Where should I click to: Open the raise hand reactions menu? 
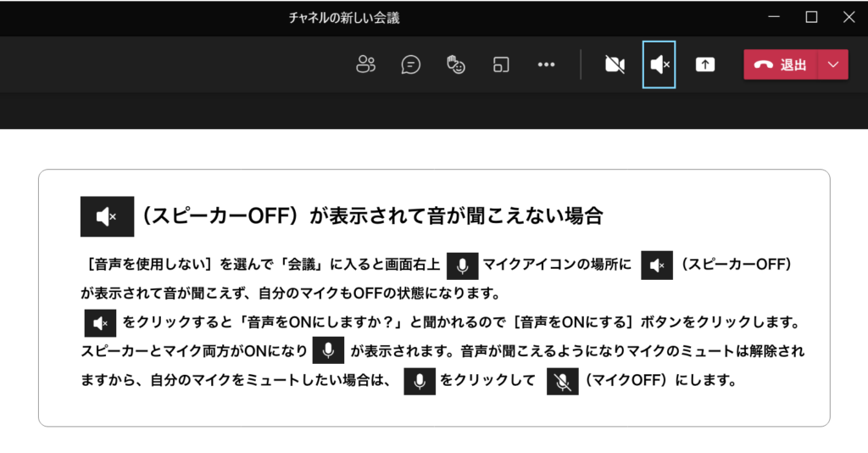tap(455, 64)
